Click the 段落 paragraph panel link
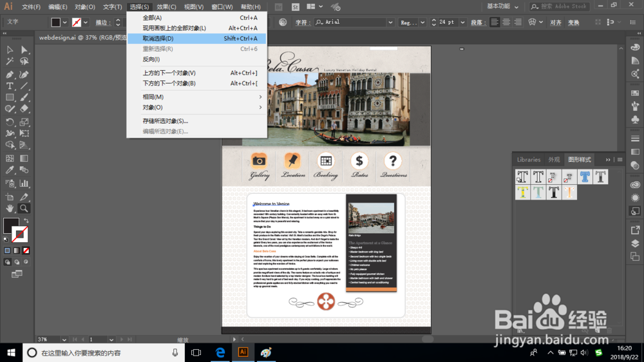 [x=478, y=23]
